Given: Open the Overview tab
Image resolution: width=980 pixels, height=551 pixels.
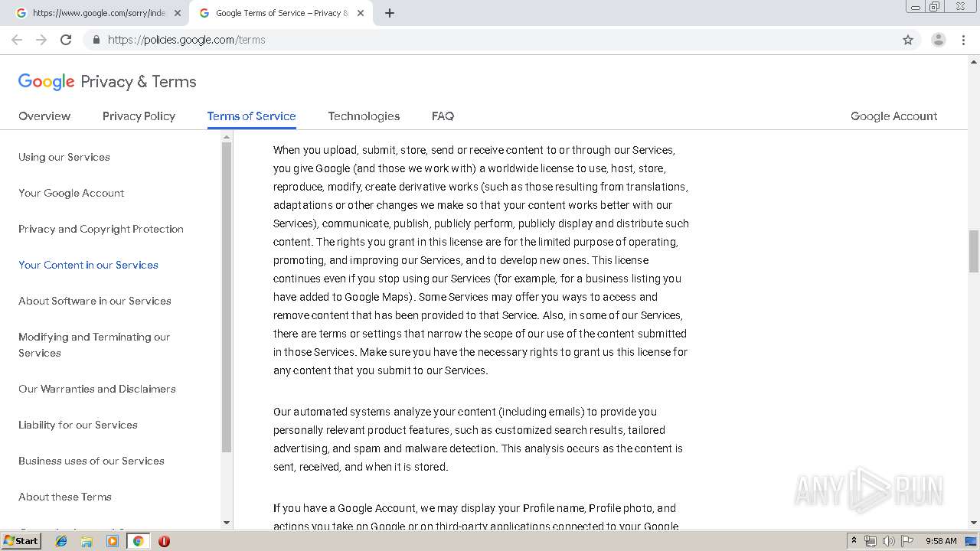Looking at the screenshot, I should 44,116.
